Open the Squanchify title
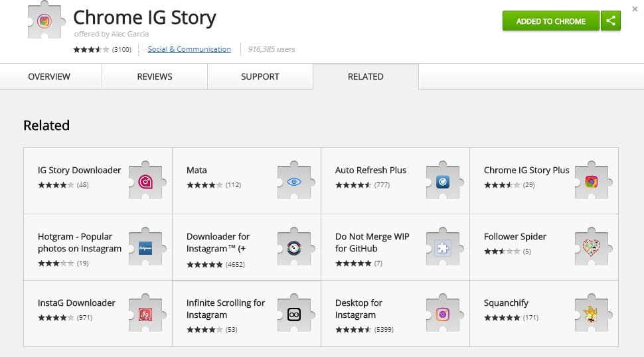The image size is (644, 357). click(x=506, y=303)
